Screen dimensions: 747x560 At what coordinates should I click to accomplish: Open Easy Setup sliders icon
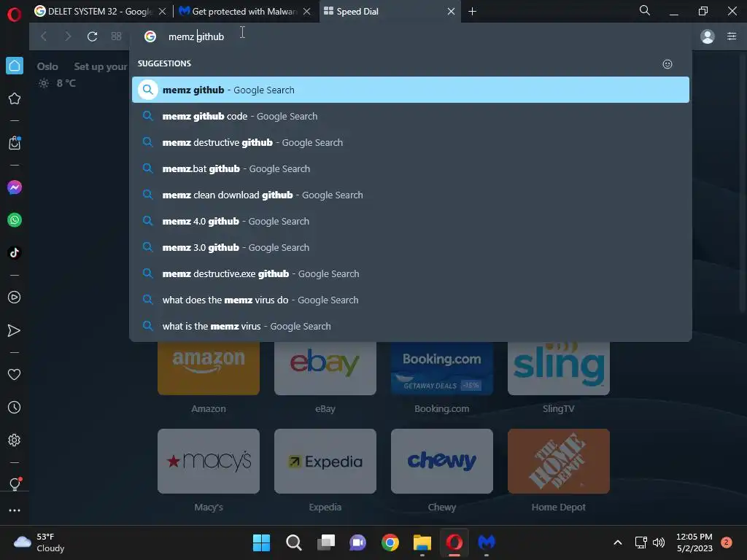click(x=732, y=36)
